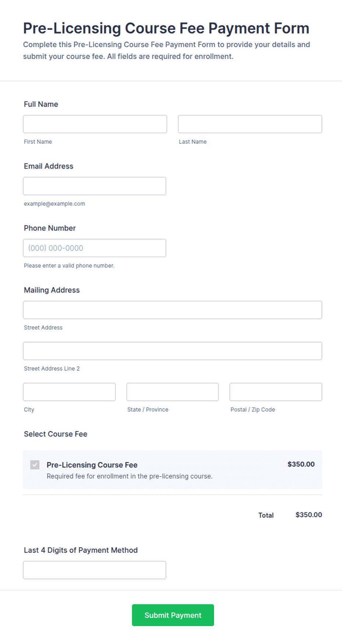Focus the Email Address text box
The width and height of the screenshot is (342, 644).
click(x=95, y=186)
